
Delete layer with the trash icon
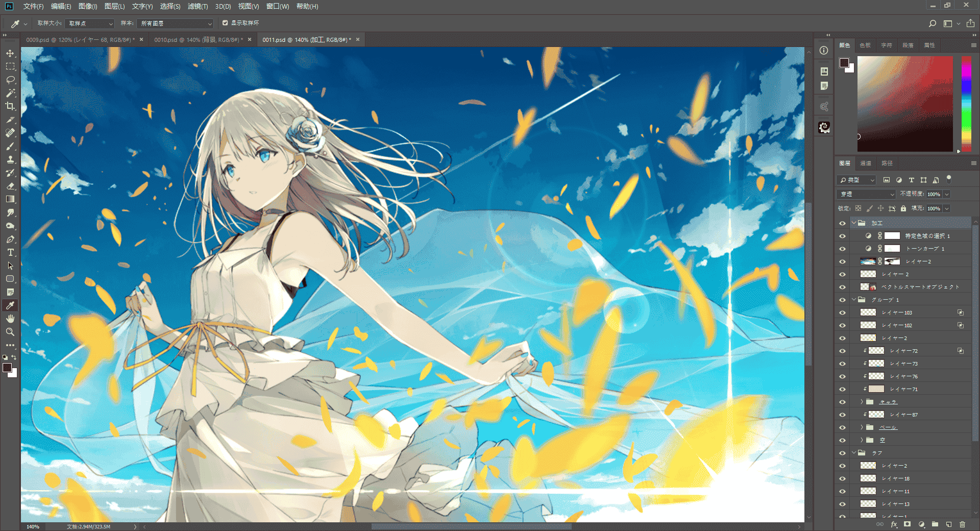(x=962, y=524)
